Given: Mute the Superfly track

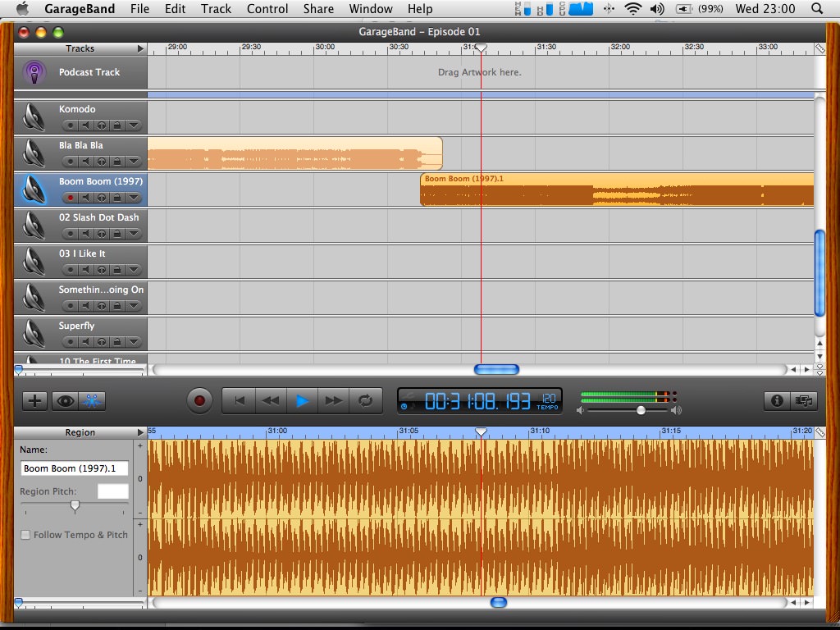Looking at the screenshot, I should coord(85,342).
